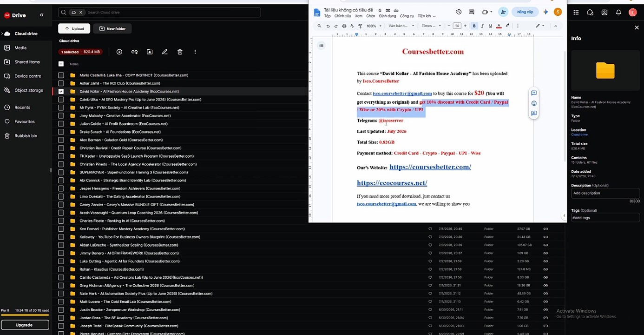Click Nâng cấp button in Docs

point(525,12)
